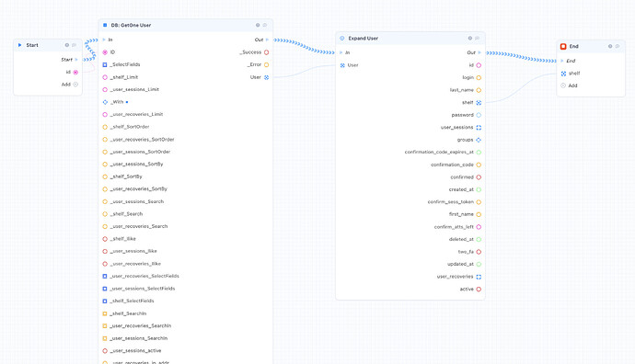The height and width of the screenshot is (364, 635).
Task: Select the _shelf_Search input port
Action: point(105,214)
